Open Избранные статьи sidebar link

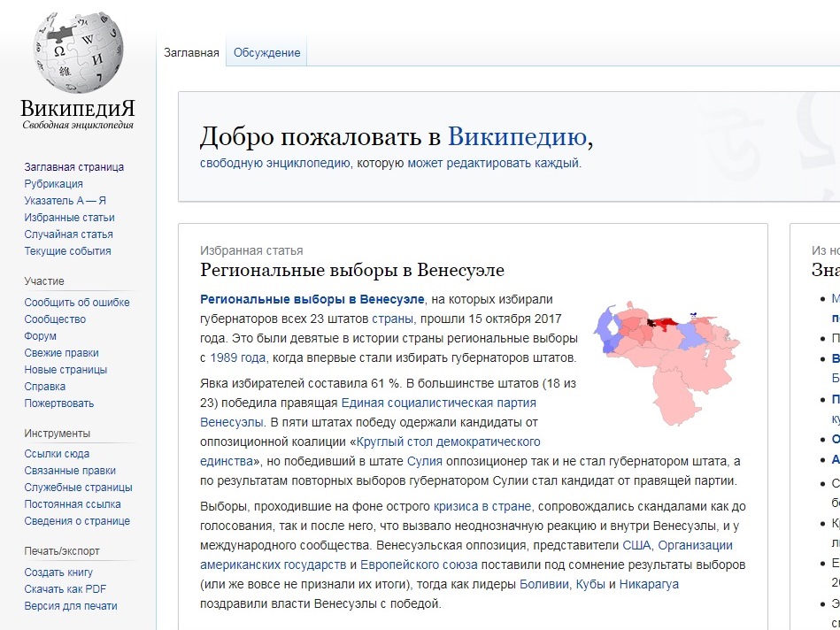point(69,218)
